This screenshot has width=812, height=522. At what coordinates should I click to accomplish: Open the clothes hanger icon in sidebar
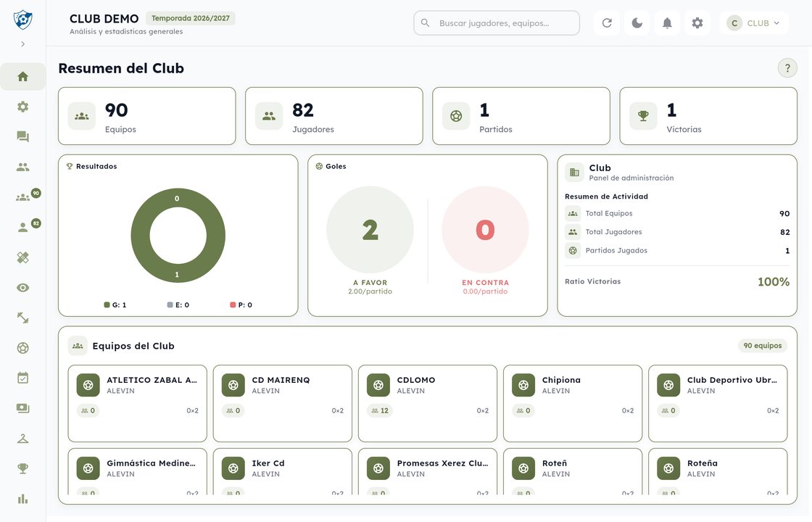22,439
